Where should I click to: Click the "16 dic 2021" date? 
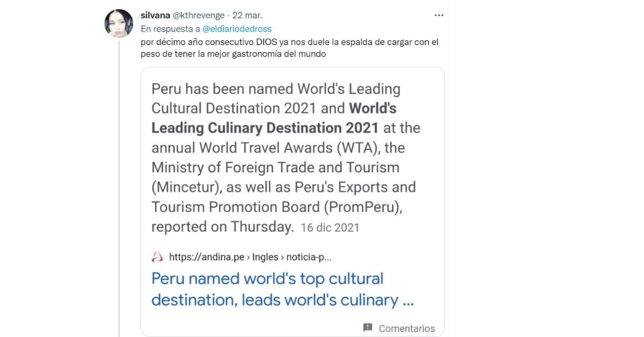coord(330,228)
